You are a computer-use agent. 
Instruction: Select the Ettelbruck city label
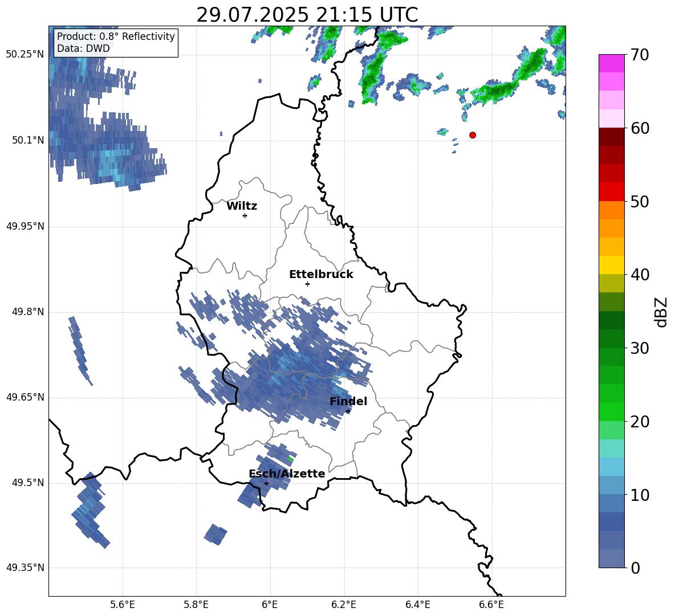(321, 275)
